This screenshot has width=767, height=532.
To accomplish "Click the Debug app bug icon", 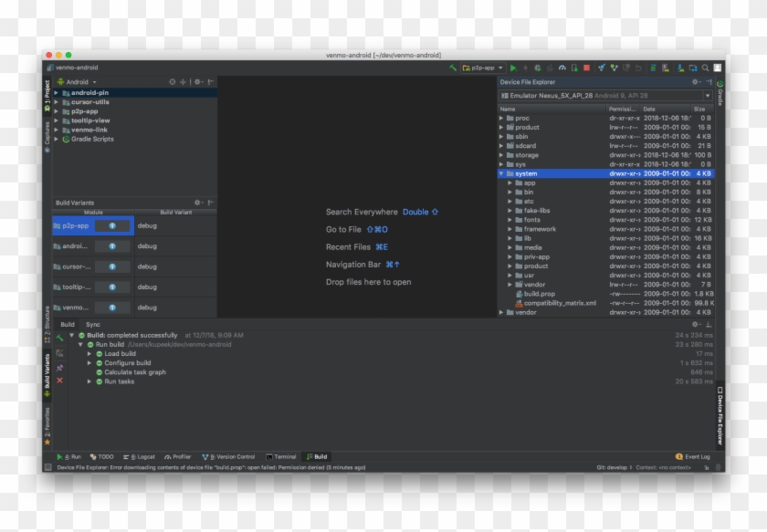I will click(537, 68).
